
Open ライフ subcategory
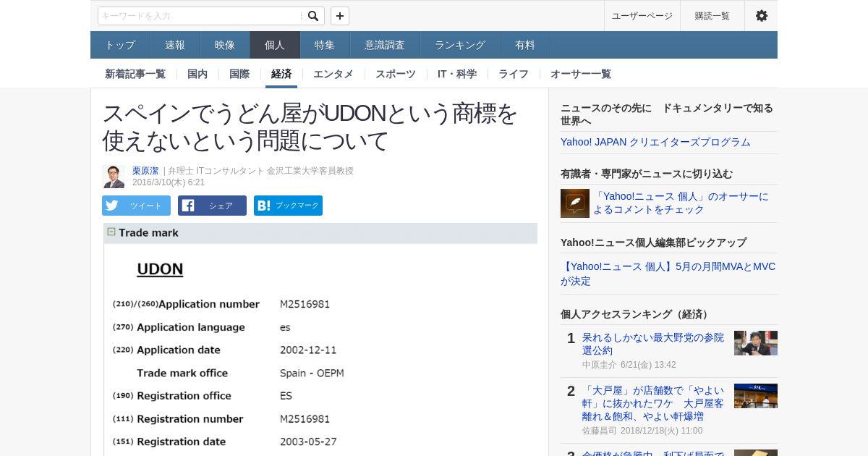tap(514, 74)
